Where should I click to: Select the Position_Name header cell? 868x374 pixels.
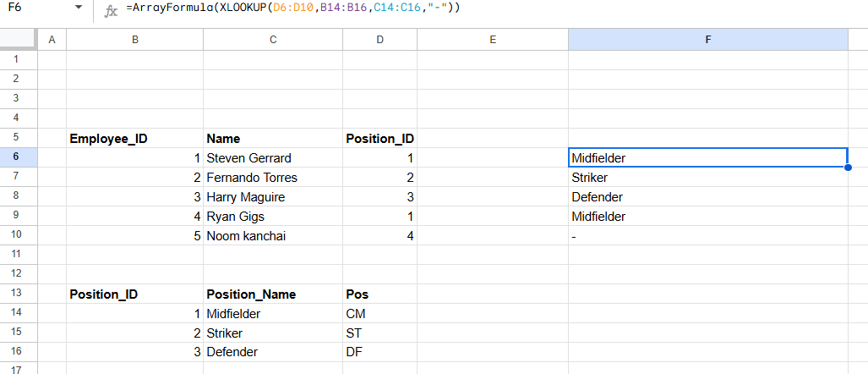[273, 294]
